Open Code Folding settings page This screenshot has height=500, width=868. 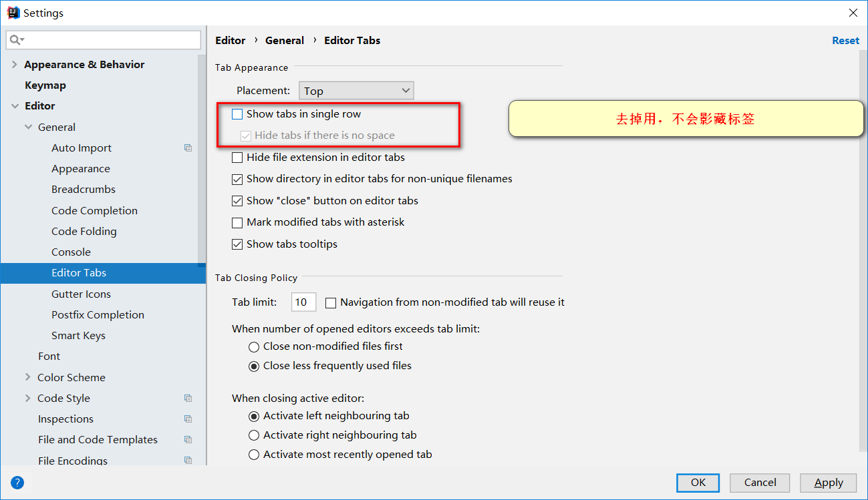point(84,232)
